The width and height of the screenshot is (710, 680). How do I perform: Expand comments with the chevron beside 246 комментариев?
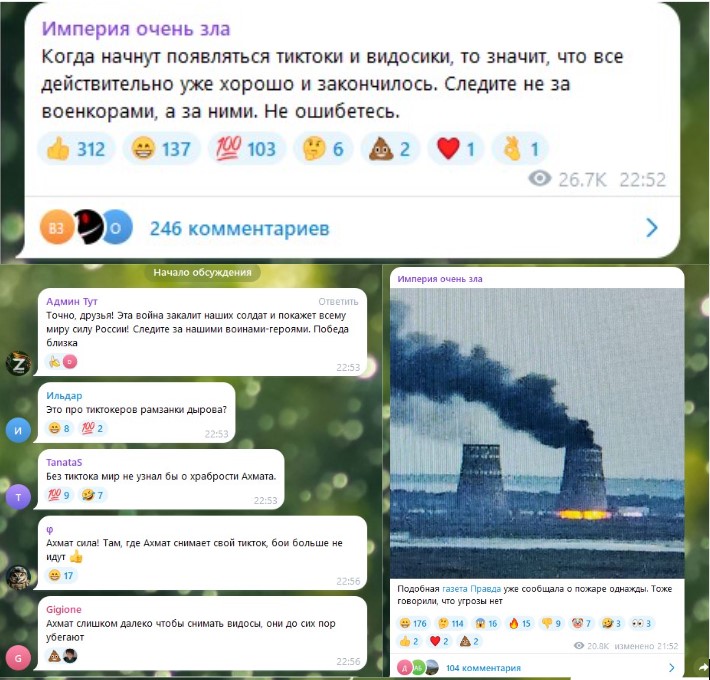pos(652,228)
